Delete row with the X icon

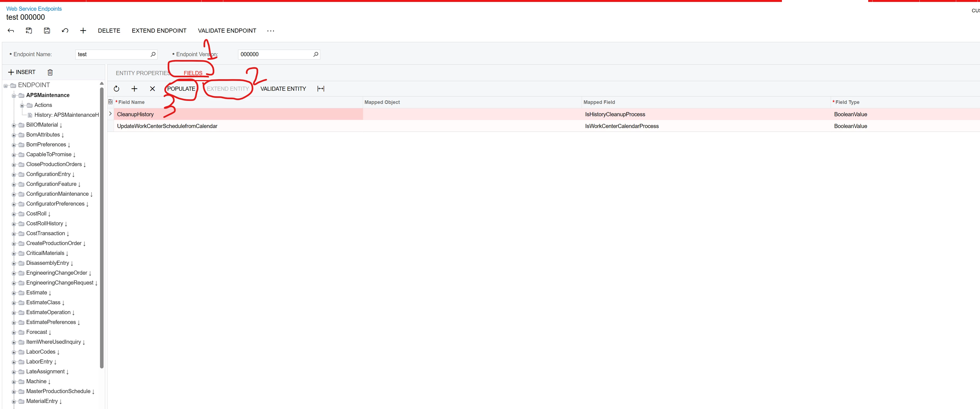pyautogui.click(x=152, y=89)
